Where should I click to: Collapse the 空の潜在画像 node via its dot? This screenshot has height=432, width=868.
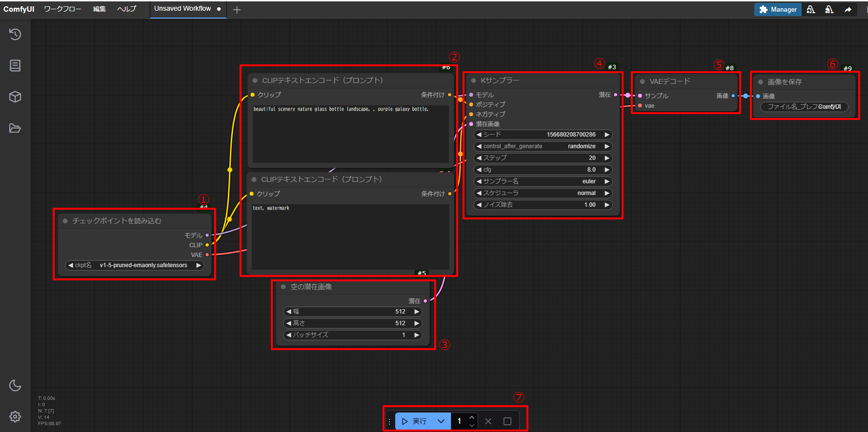(283, 287)
